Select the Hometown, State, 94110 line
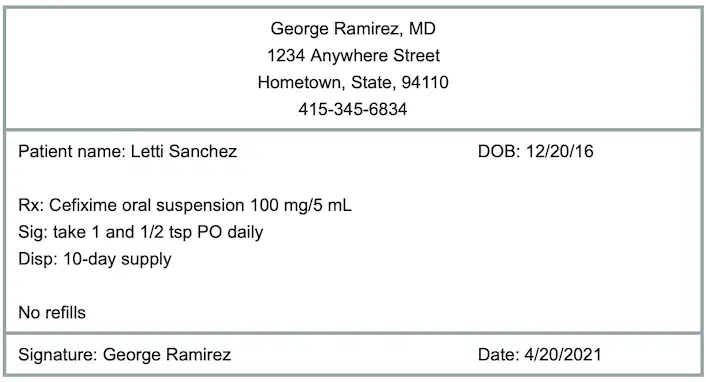The image size is (706, 382). [x=353, y=82]
